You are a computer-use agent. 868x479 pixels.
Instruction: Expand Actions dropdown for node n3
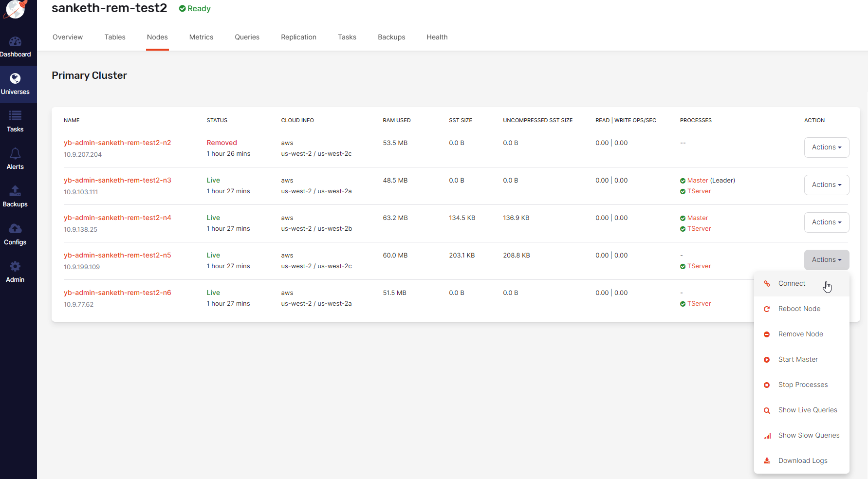pos(826,185)
